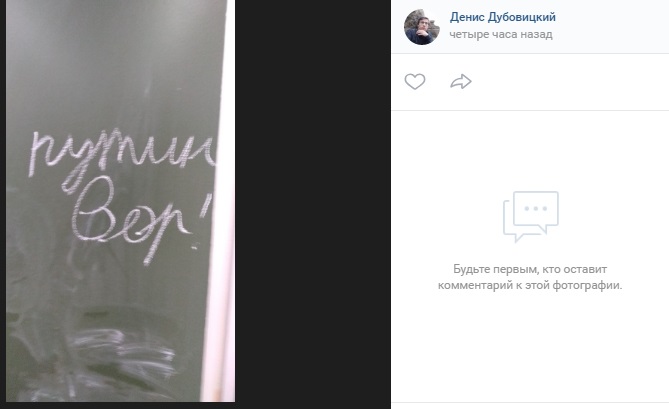Image resolution: width=669 pixels, height=409 pixels.
Task: Share the photo using the arrow icon
Action: [x=461, y=81]
